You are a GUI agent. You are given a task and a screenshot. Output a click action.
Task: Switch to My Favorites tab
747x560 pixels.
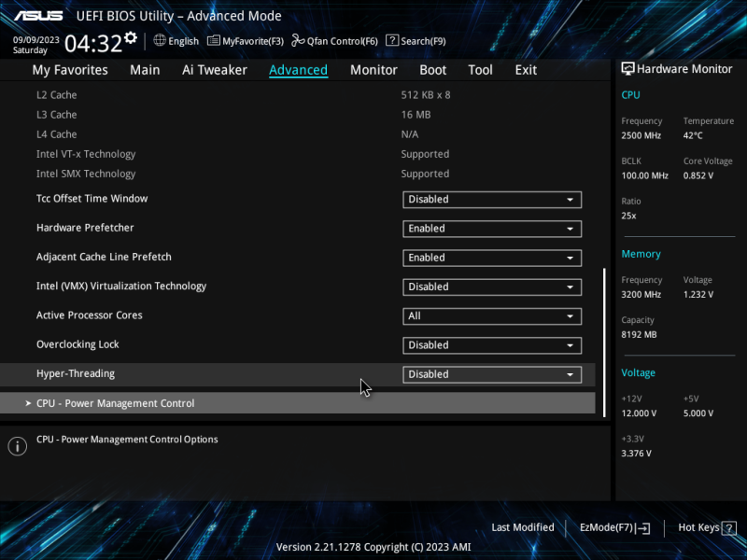tap(70, 70)
